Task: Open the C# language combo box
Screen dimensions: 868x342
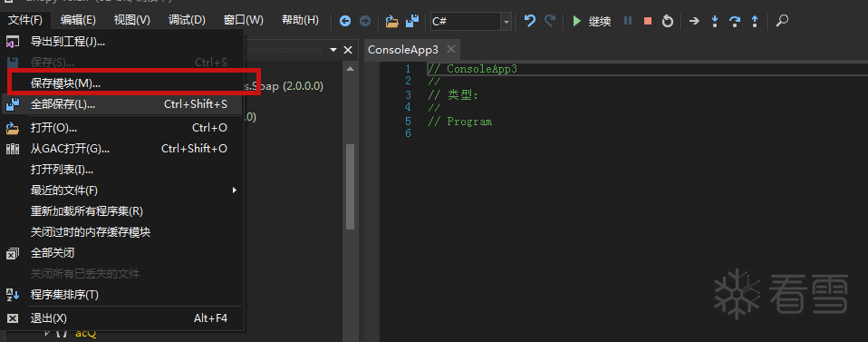Action: pyautogui.click(x=471, y=21)
